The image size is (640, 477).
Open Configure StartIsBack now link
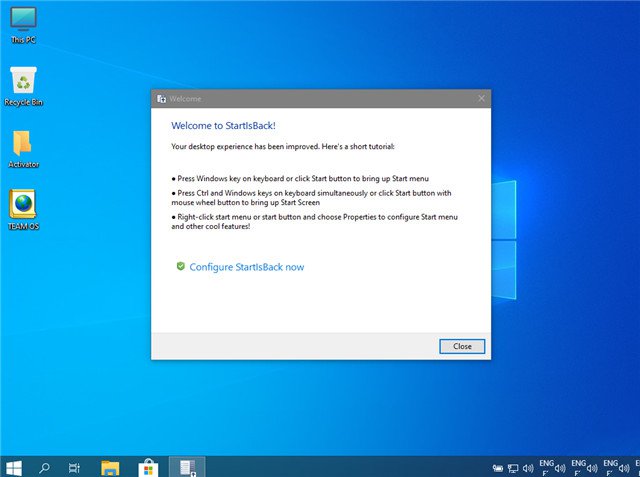pos(247,267)
